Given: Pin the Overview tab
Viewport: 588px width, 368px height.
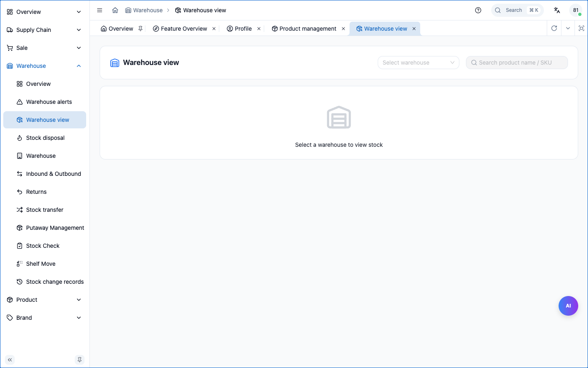Looking at the screenshot, I should (x=140, y=29).
